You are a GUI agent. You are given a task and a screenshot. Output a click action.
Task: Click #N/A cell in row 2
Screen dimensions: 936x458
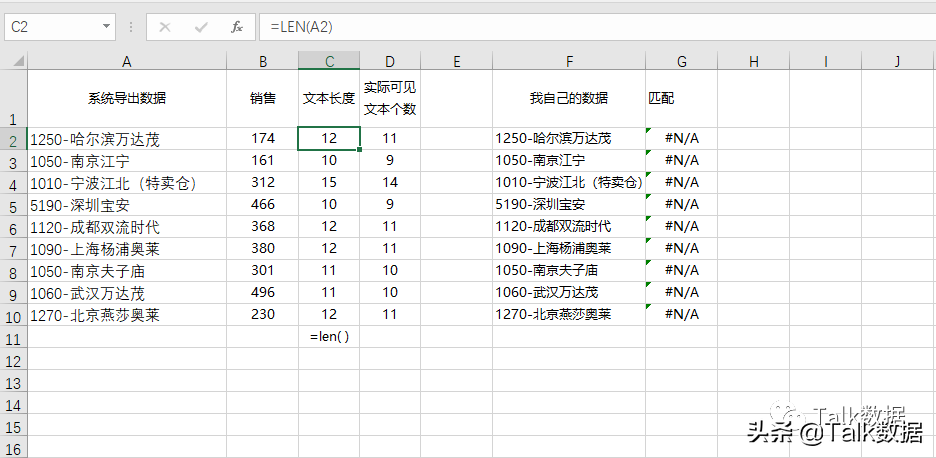[x=682, y=139]
